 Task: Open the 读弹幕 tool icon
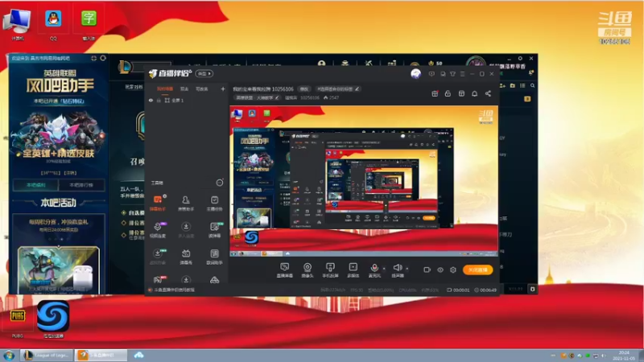click(x=214, y=229)
